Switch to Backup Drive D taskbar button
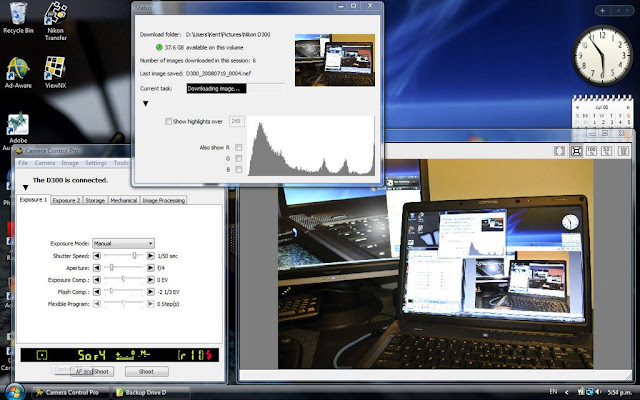 (151, 392)
